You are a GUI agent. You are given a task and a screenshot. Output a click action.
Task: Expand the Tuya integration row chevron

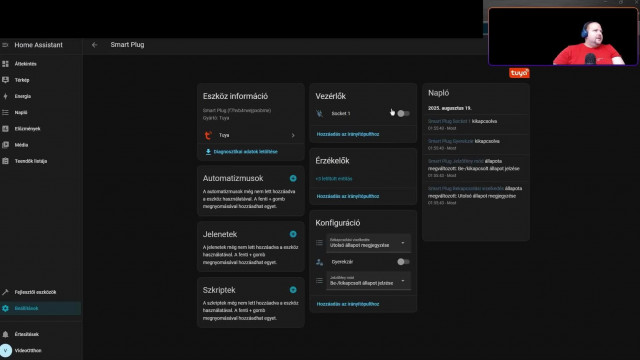click(293, 135)
